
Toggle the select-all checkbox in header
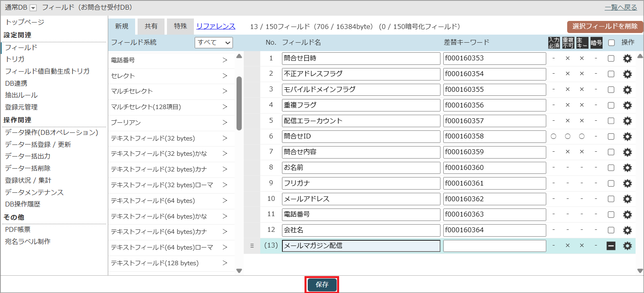point(611,43)
